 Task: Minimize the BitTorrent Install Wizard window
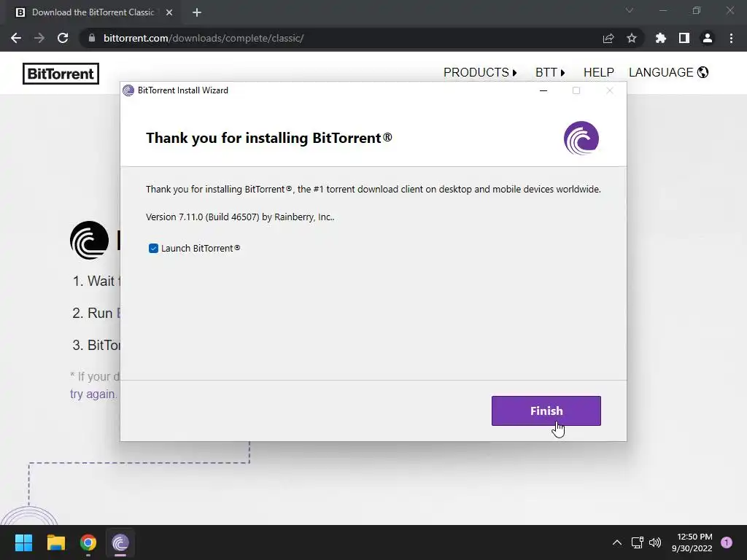point(543,90)
